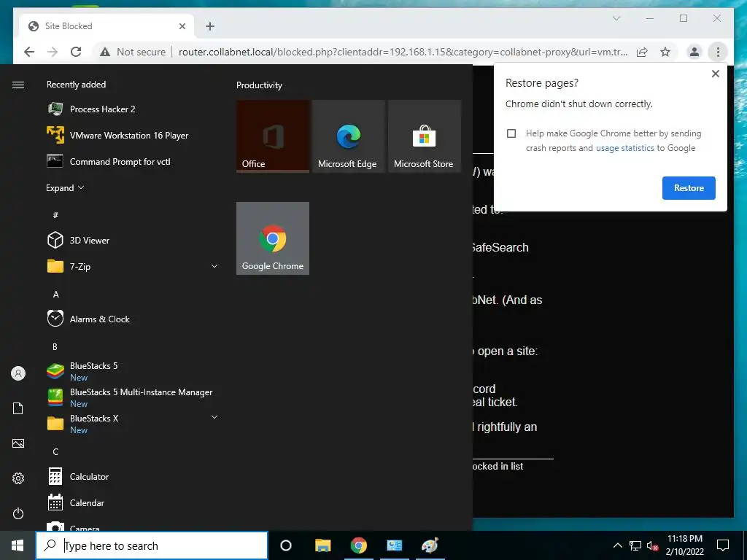Open Pictures from Start sidebar
Image resolution: width=747 pixels, height=560 pixels.
point(18,443)
